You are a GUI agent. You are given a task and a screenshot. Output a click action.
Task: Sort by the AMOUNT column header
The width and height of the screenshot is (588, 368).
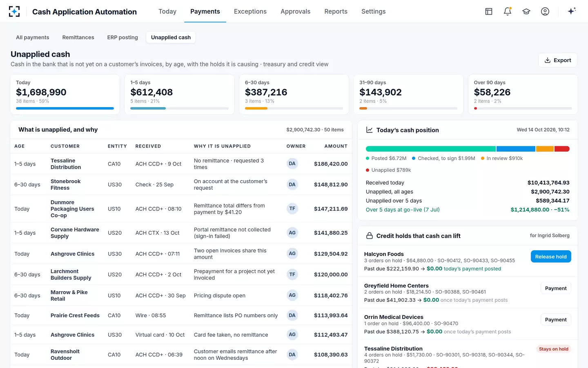(x=336, y=146)
